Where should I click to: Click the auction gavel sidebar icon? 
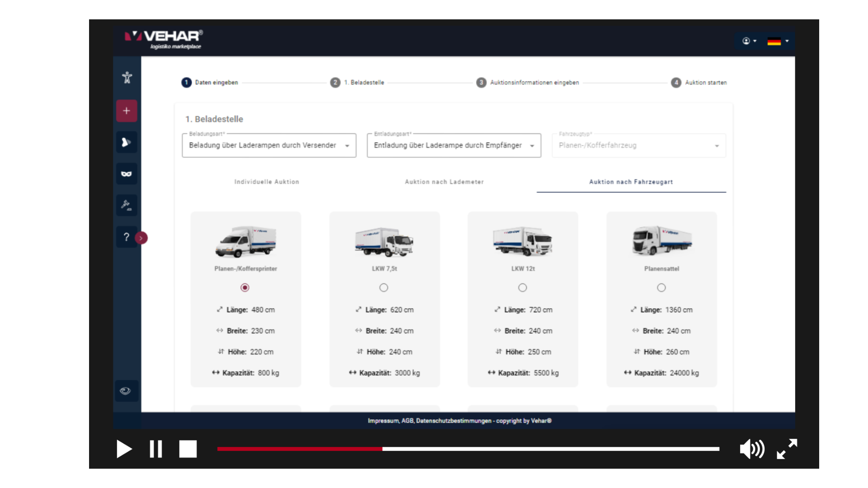point(127,205)
